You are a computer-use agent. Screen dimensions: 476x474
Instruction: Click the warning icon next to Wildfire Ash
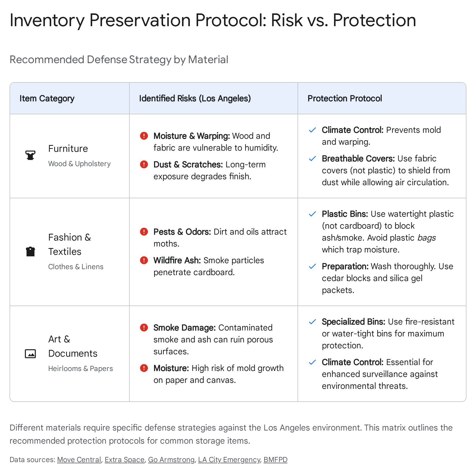pyautogui.click(x=144, y=260)
